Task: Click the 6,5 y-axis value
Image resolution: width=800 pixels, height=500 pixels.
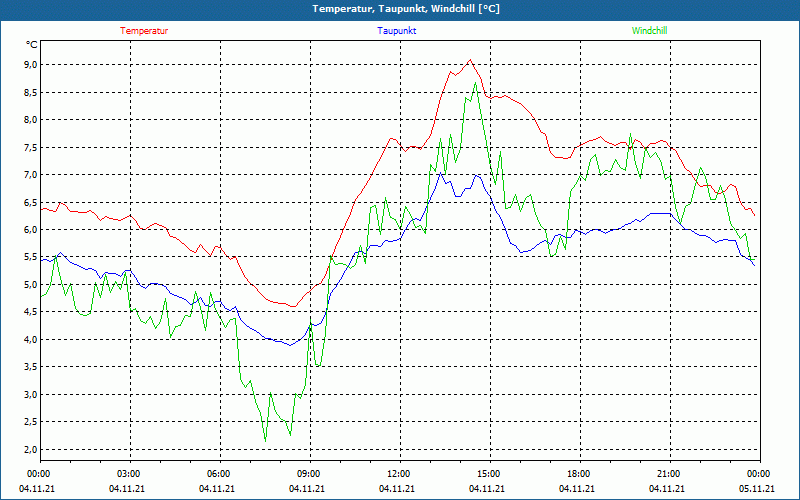Action: (x=31, y=202)
